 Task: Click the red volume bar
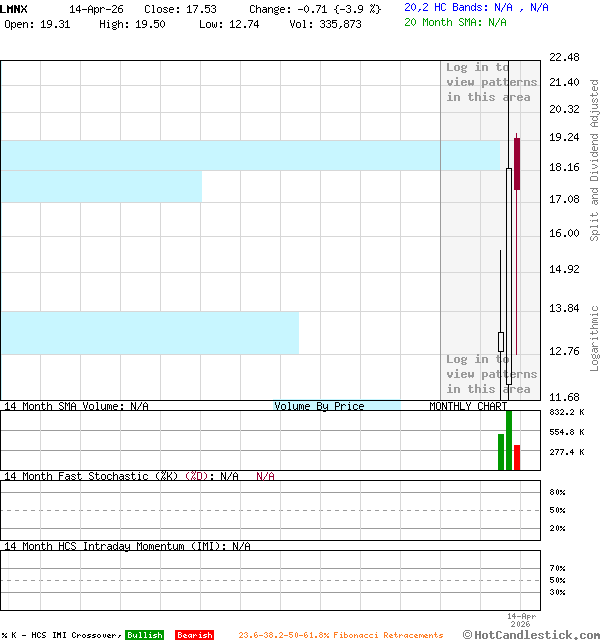point(517,457)
